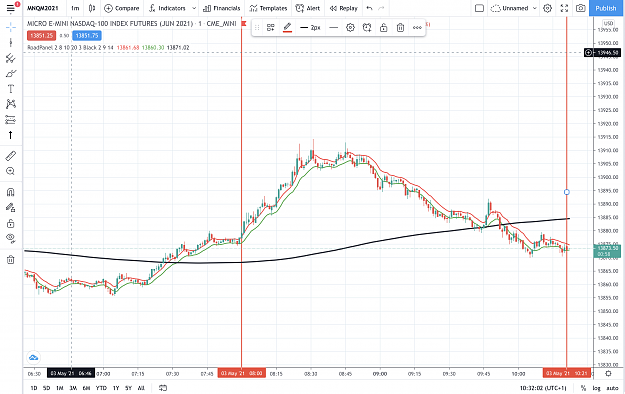
Task: Click the red sell price 13851.25
Action: (41, 35)
